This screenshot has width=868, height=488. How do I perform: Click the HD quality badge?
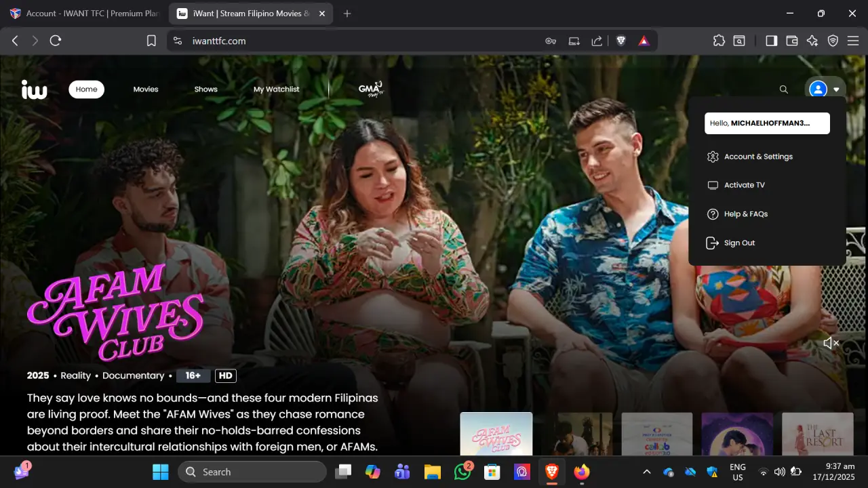[226, 375]
